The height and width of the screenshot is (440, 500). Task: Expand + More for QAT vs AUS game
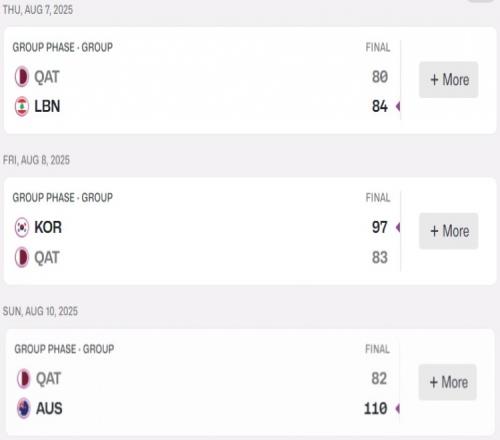tap(448, 382)
